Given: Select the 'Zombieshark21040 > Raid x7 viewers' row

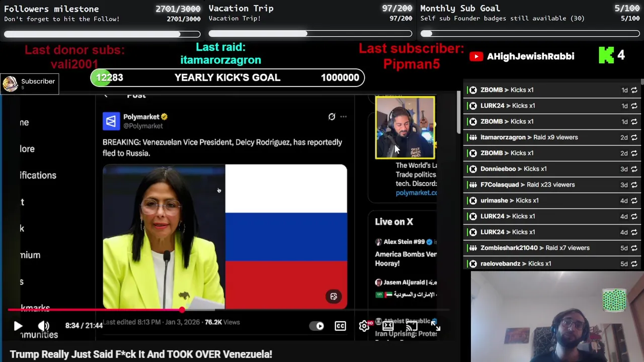Looking at the screenshot, I should pyautogui.click(x=552, y=248).
